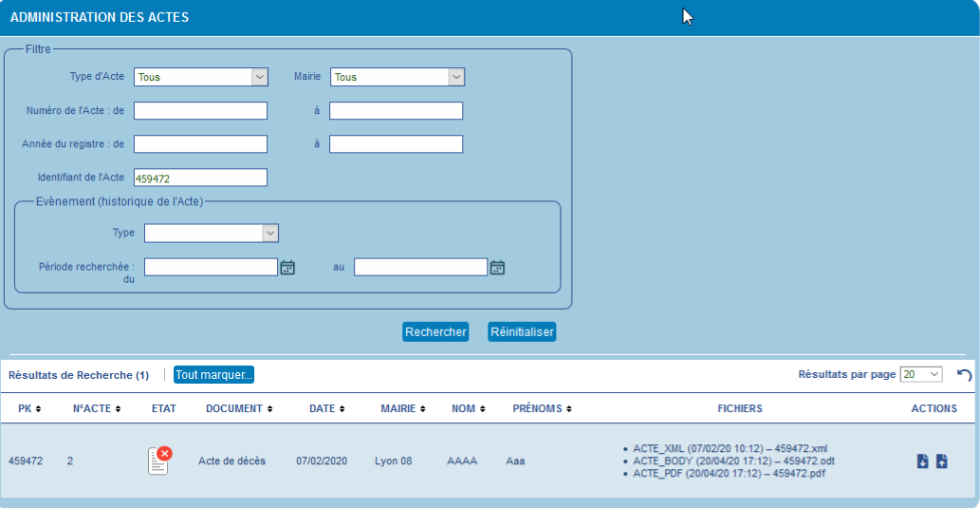The width and height of the screenshot is (980, 508).
Task: Sort results by NOM column header
Action: point(468,408)
